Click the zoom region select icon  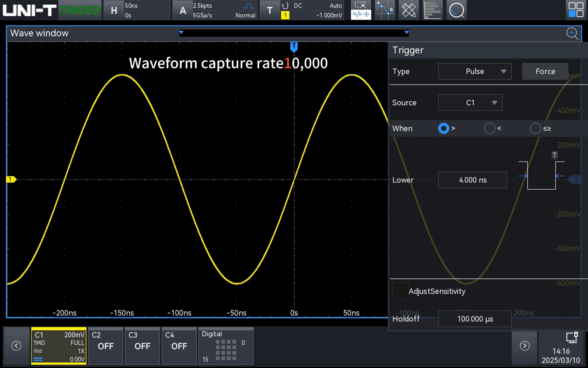(361, 10)
